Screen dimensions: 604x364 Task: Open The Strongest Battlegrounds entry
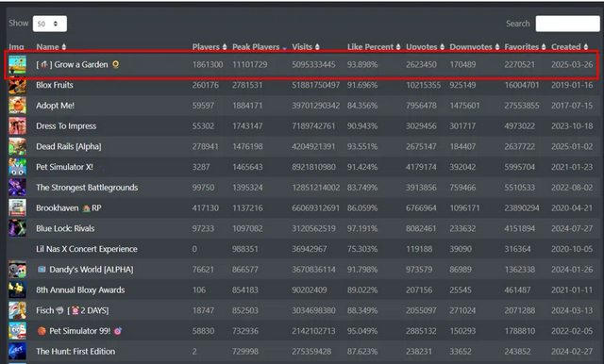point(87,188)
